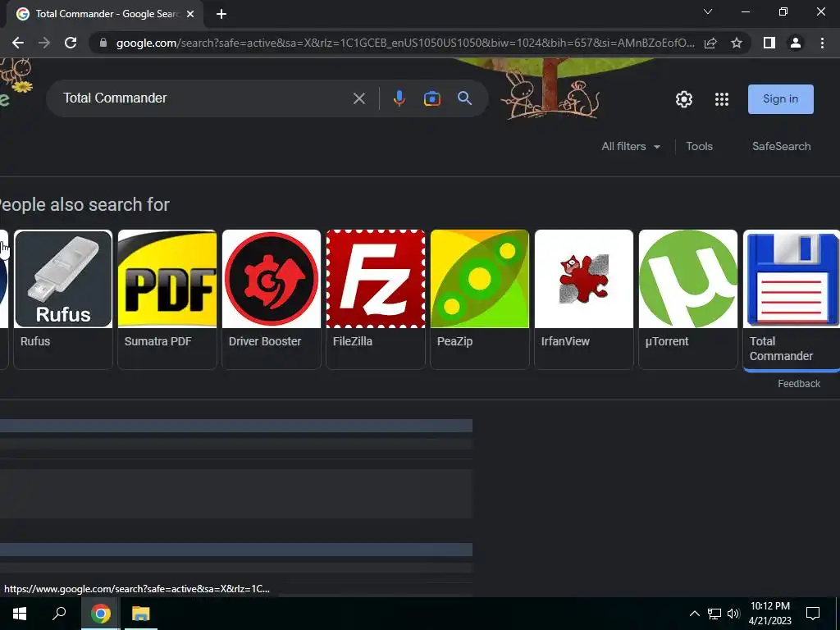840x630 pixels.
Task: Select the Rufus thumbnail
Action: pos(63,279)
